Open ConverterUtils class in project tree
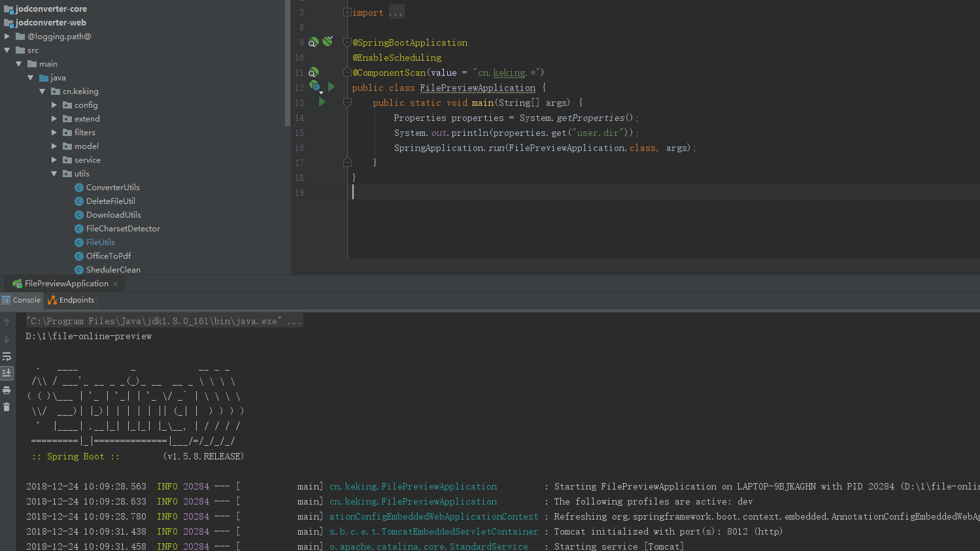The width and height of the screenshot is (980, 551). click(112, 188)
